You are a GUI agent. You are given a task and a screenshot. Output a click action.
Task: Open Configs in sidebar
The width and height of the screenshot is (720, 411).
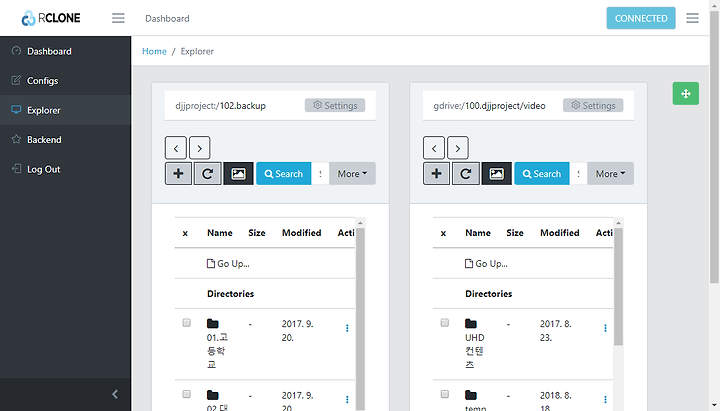tap(65, 80)
